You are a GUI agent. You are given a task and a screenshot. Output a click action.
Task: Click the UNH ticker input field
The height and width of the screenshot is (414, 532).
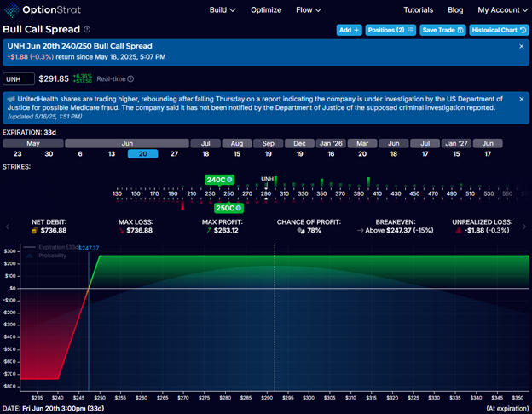click(19, 79)
